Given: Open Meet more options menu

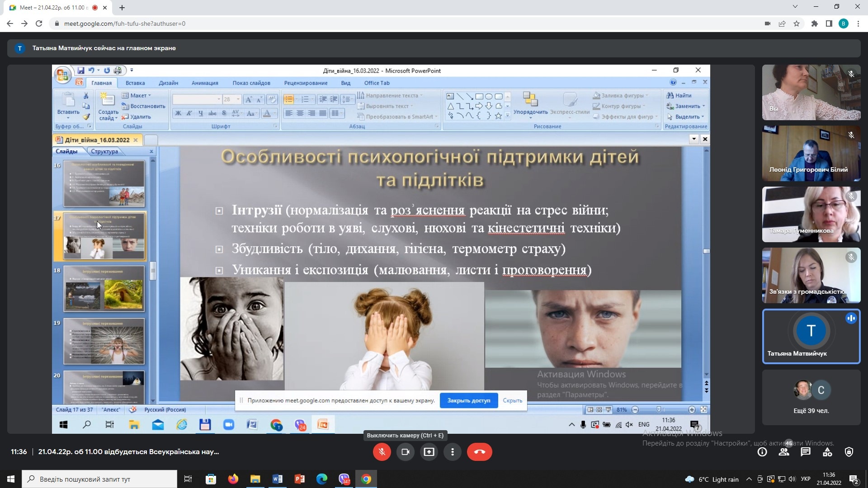Looking at the screenshot, I should (x=452, y=452).
